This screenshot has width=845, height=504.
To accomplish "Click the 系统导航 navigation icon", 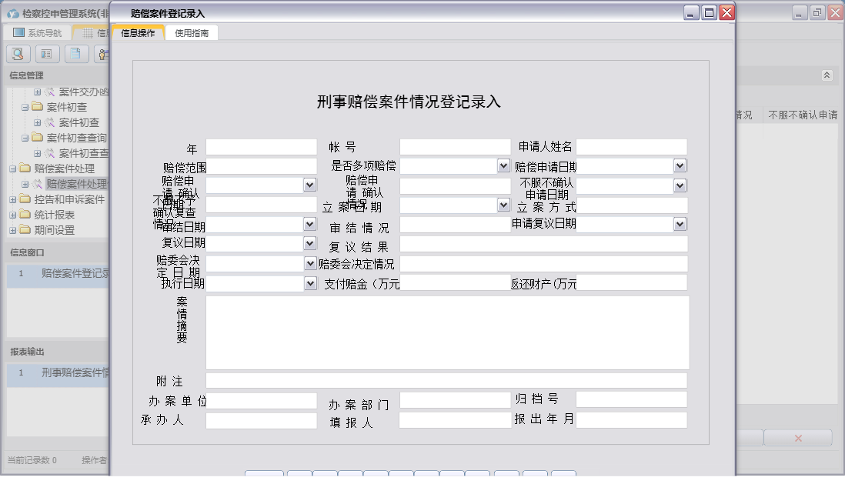I will click(x=18, y=32).
